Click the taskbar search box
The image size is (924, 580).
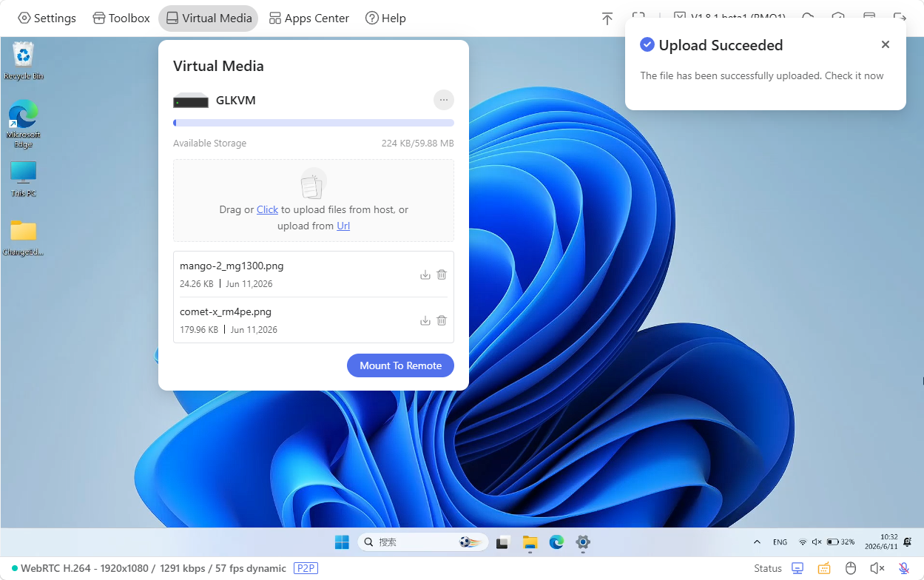pyautogui.click(x=423, y=542)
